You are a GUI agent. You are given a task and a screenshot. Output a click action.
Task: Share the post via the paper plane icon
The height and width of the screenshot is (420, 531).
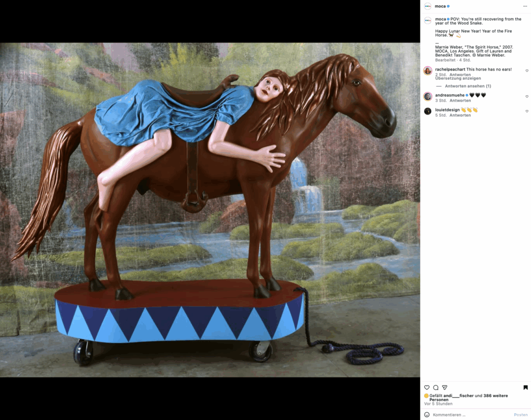pyautogui.click(x=444, y=387)
